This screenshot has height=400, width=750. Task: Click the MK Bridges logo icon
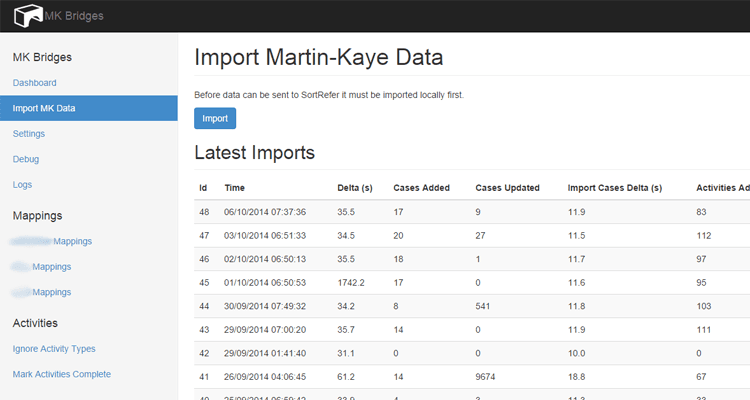coord(28,15)
